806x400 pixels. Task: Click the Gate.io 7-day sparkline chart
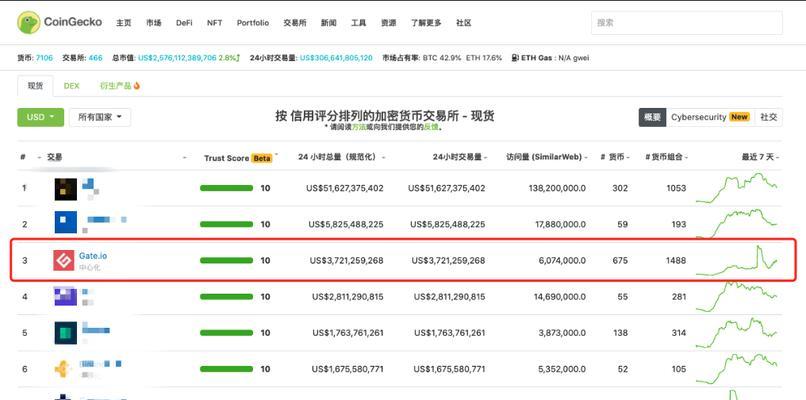click(737, 261)
